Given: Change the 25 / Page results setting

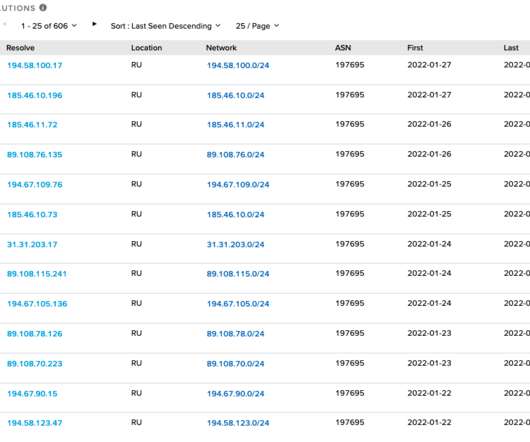Looking at the screenshot, I should [258, 26].
